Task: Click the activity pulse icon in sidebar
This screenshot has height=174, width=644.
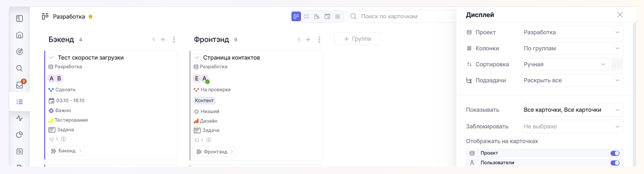Action: point(19,118)
